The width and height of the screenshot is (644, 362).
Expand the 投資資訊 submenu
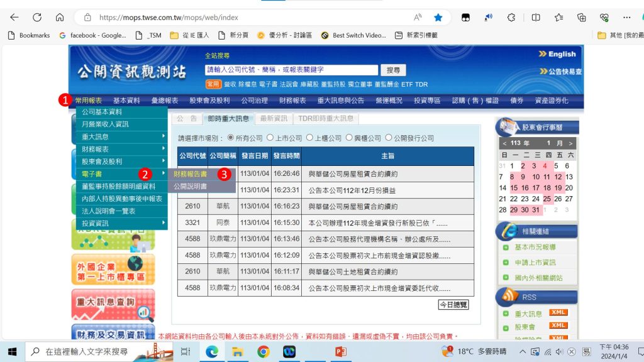(122, 223)
